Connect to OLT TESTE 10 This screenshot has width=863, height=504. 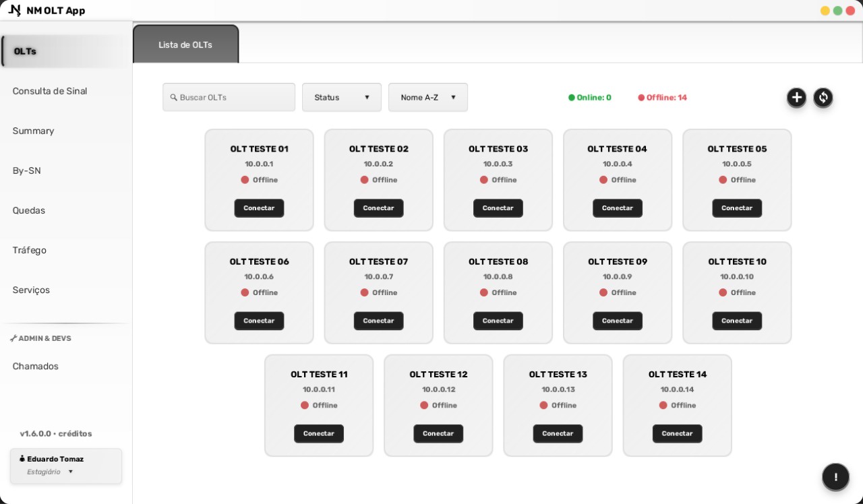point(737,321)
